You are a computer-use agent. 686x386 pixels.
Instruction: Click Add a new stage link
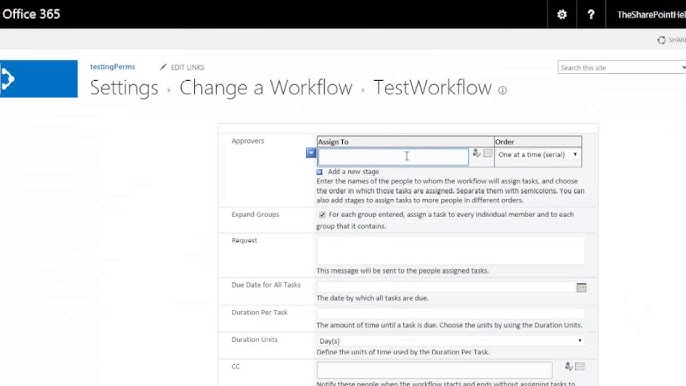[353, 172]
